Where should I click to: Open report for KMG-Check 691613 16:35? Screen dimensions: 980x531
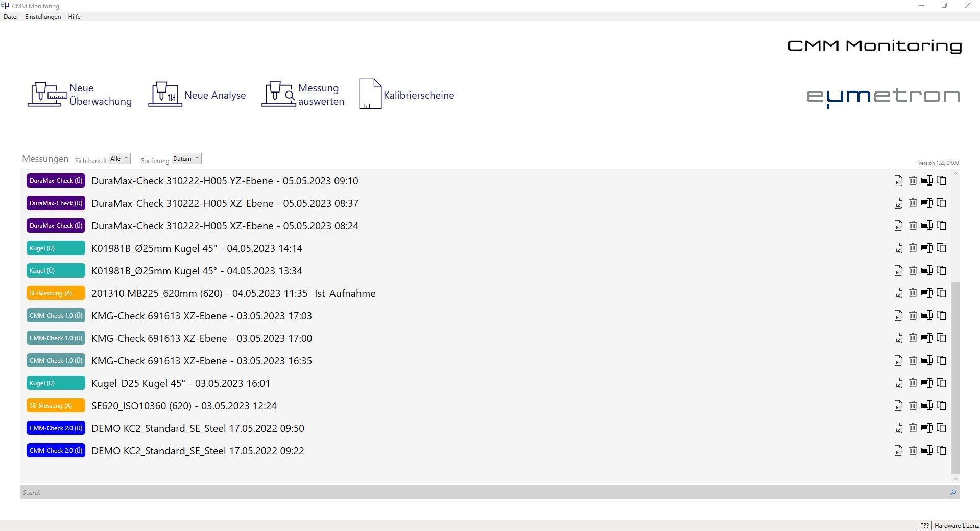(898, 361)
